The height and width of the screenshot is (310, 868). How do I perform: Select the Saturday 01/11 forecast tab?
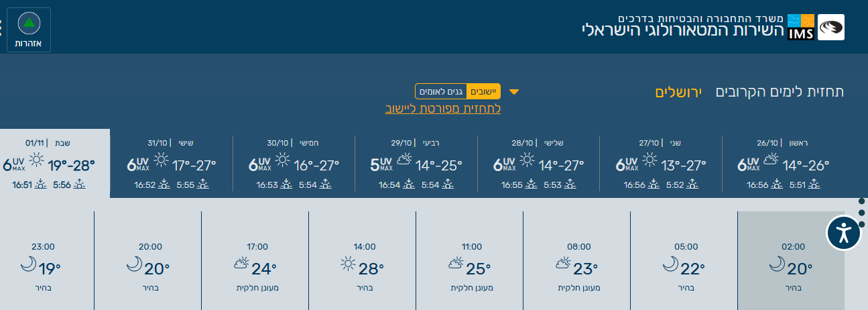tap(55, 164)
